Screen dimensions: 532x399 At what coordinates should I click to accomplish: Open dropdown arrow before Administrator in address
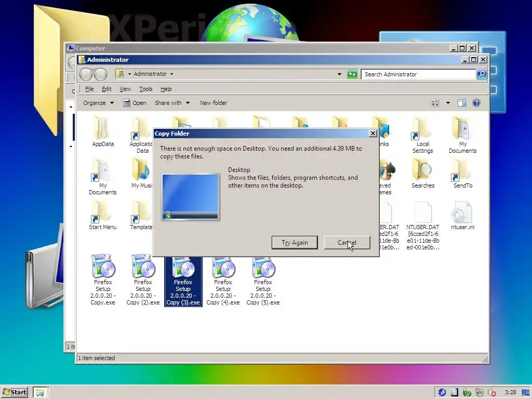[129, 74]
